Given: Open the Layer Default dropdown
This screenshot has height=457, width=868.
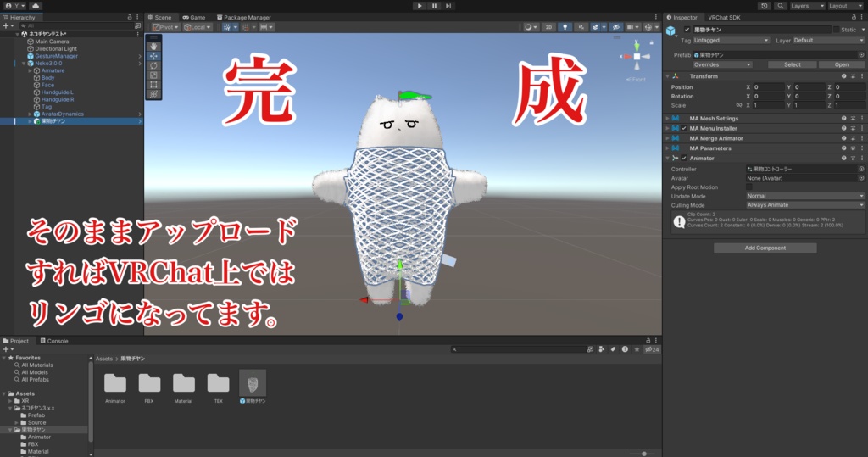Looking at the screenshot, I should click(x=828, y=41).
